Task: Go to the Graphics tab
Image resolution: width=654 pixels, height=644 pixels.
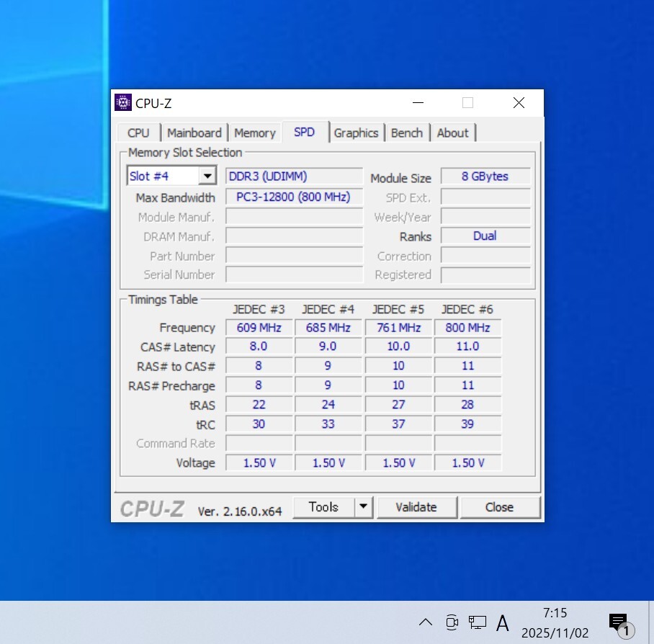Action: point(356,133)
